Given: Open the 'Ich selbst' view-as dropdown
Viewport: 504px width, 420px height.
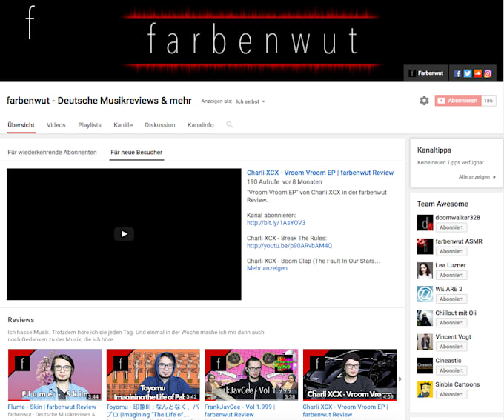Looking at the screenshot, I should pyautogui.click(x=251, y=101).
